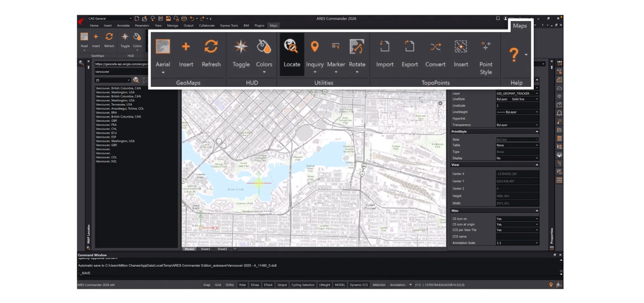Add a new sheet with plus tab

click(x=234, y=249)
